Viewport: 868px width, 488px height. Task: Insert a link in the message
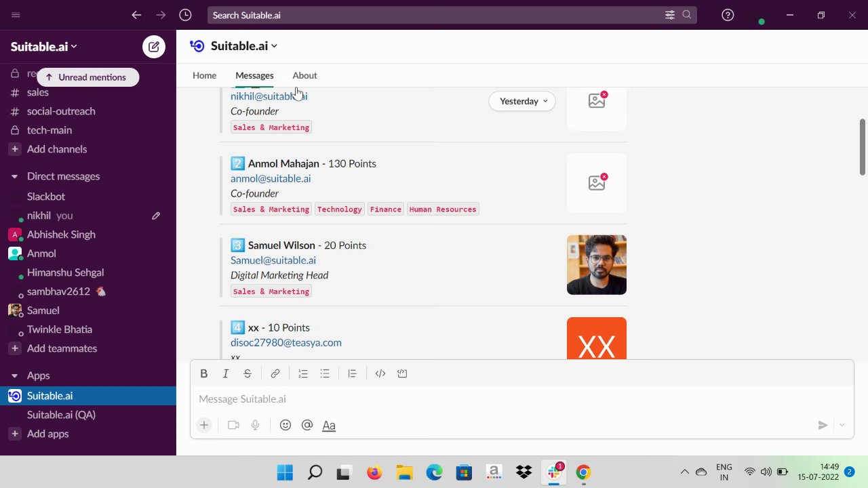275,373
